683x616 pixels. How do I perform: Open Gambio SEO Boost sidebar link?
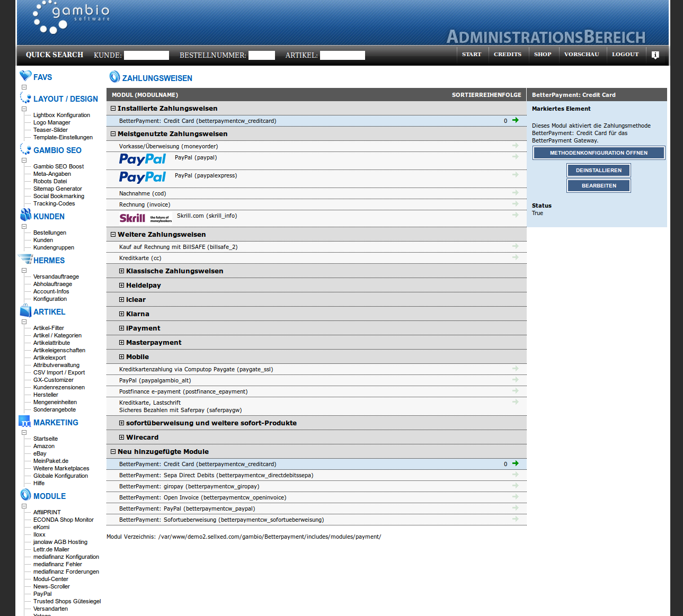58,166
